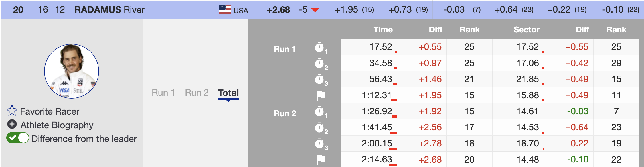
Task: Click the USA flag icon
Action: pos(225,10)
